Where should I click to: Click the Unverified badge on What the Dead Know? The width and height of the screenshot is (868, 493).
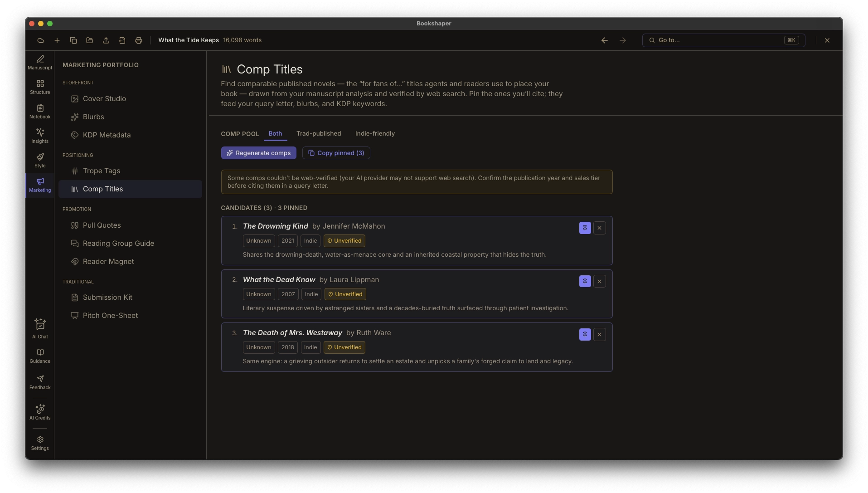[x=345, y=294]
